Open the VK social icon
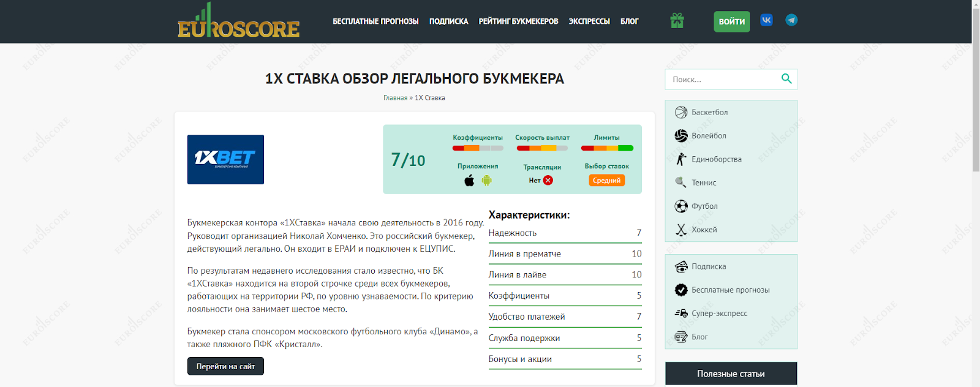Image resolution: width=980 pixels, height=387 pixels. click(x=766, y=20)
